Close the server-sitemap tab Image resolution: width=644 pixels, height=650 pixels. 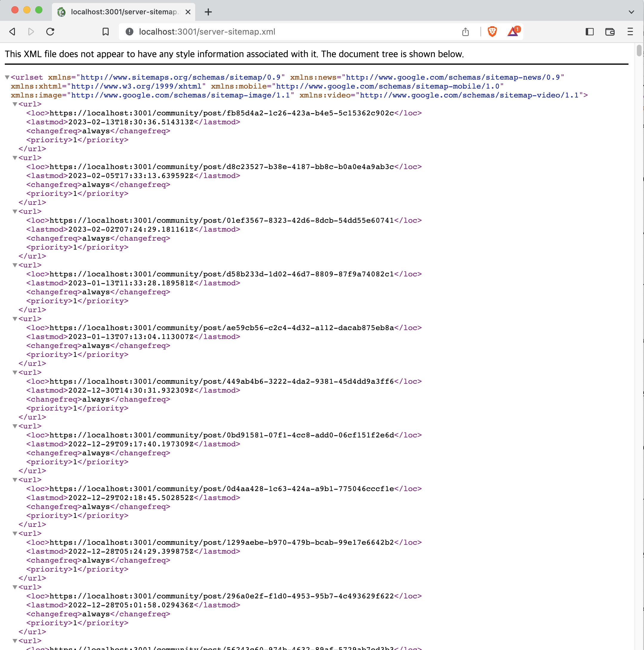188,12
